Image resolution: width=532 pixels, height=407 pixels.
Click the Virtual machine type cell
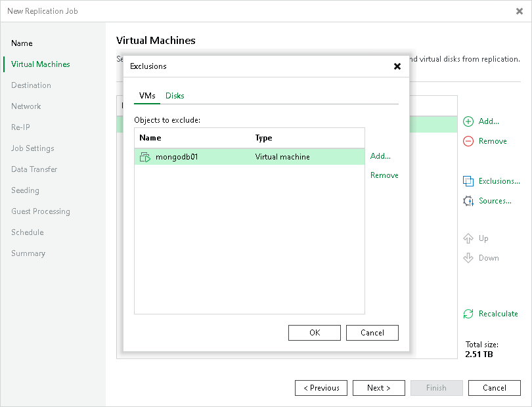(282, 157)
